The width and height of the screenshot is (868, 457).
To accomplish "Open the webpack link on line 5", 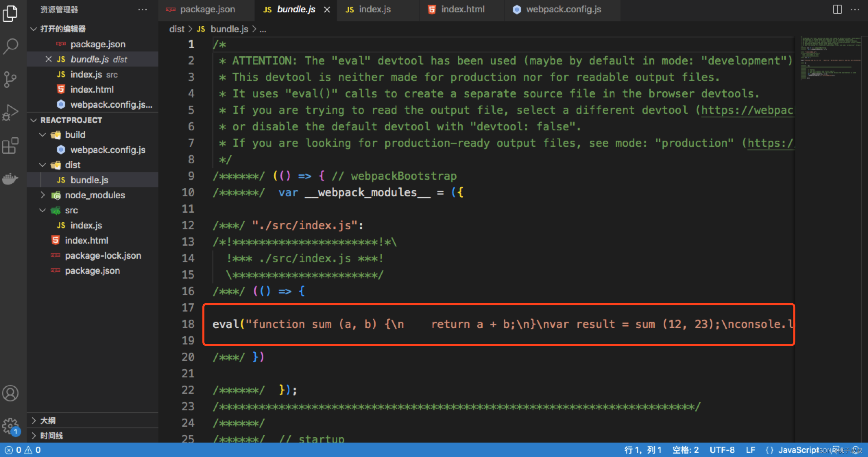I will pos(747,110).
